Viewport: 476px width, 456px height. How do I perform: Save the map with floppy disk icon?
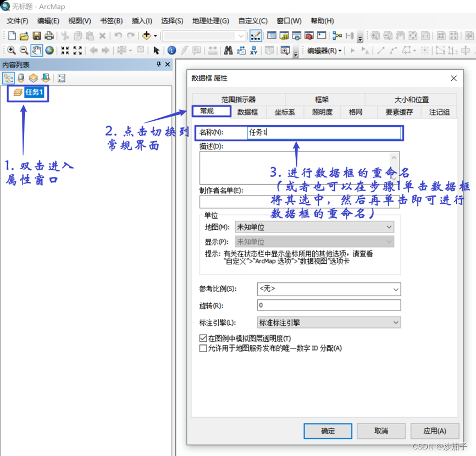[x=37, y=36]
